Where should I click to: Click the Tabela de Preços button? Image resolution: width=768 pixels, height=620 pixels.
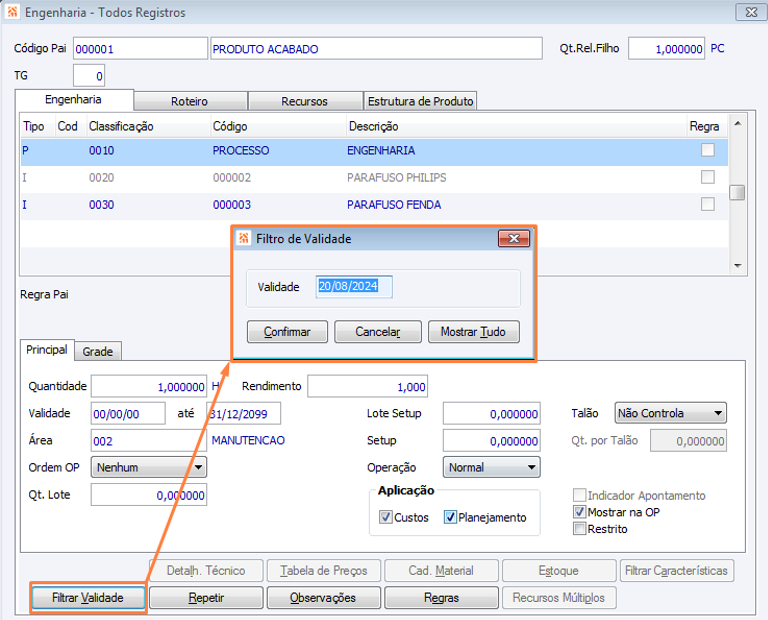pos(323,571)
